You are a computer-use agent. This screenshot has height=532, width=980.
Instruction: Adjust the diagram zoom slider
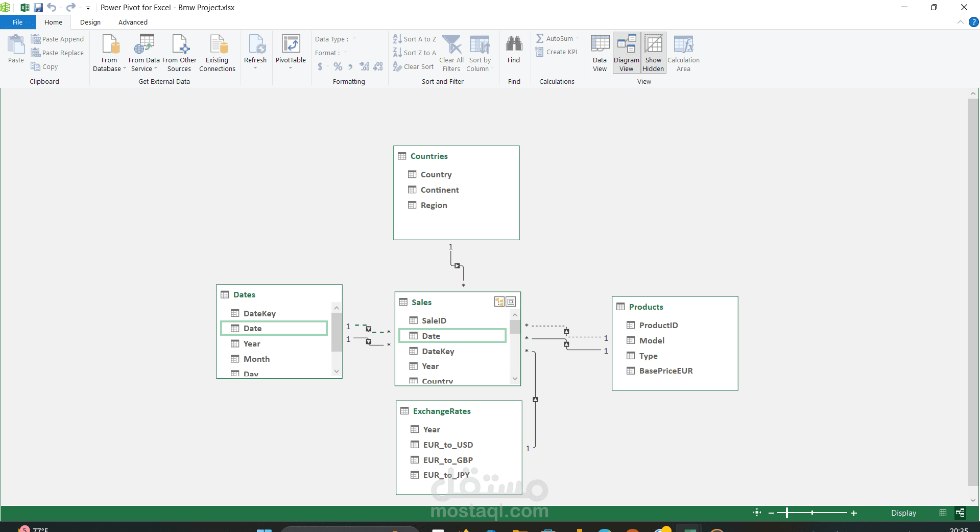coord(787,513)
